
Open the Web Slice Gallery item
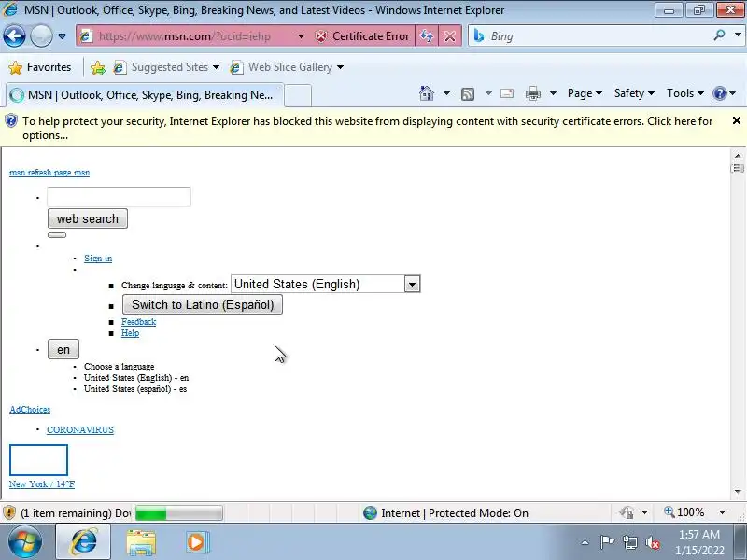pos(287,67)
